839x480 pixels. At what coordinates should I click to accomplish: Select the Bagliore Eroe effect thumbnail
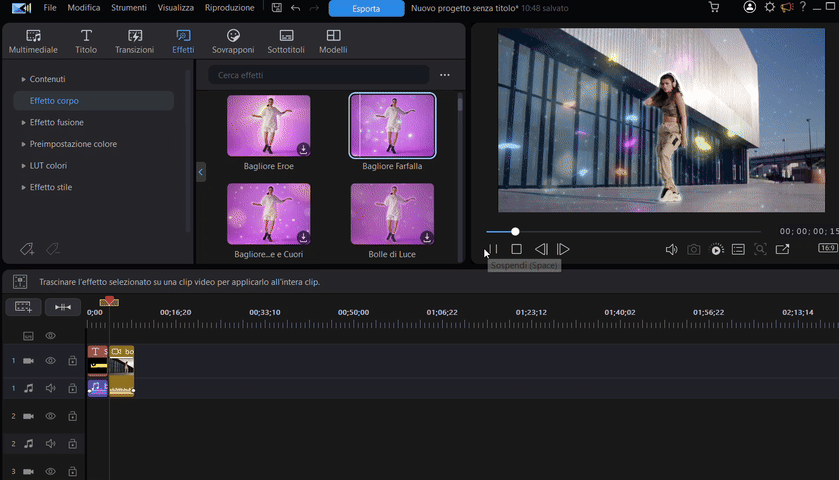269,126
